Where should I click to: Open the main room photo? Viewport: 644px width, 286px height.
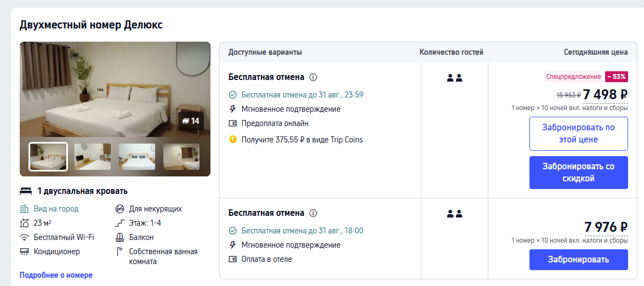click(x=115, y=89)
